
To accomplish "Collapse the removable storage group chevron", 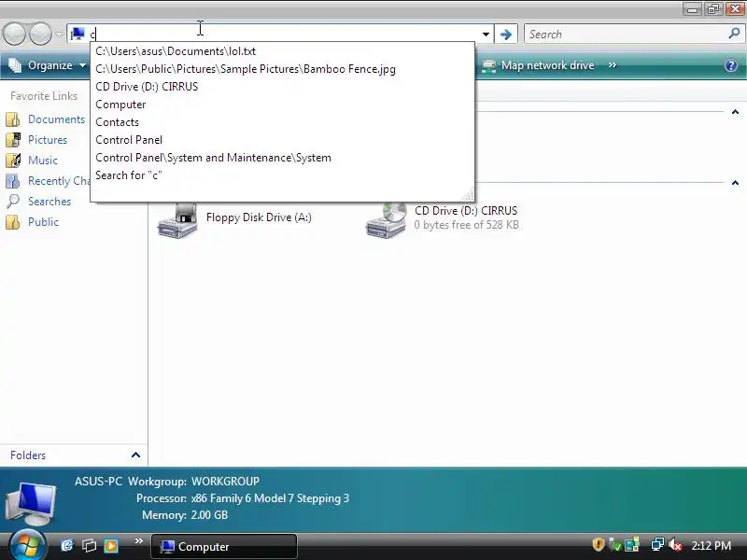I will [x=735, y=183].
